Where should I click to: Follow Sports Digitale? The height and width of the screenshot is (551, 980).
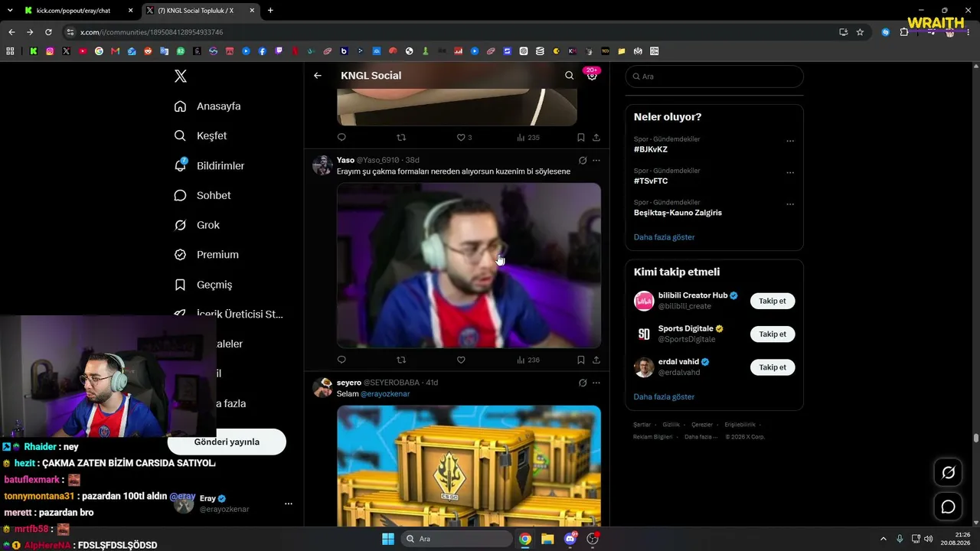click(773, 334)
